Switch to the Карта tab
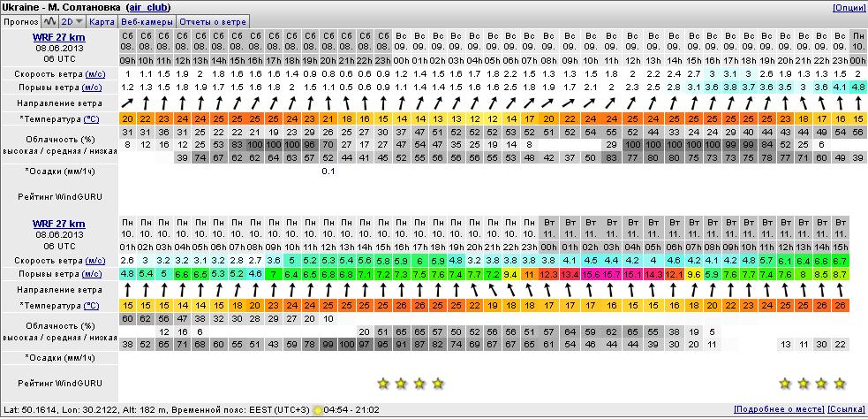The image size is (868, 419). [x=102, y=20]
